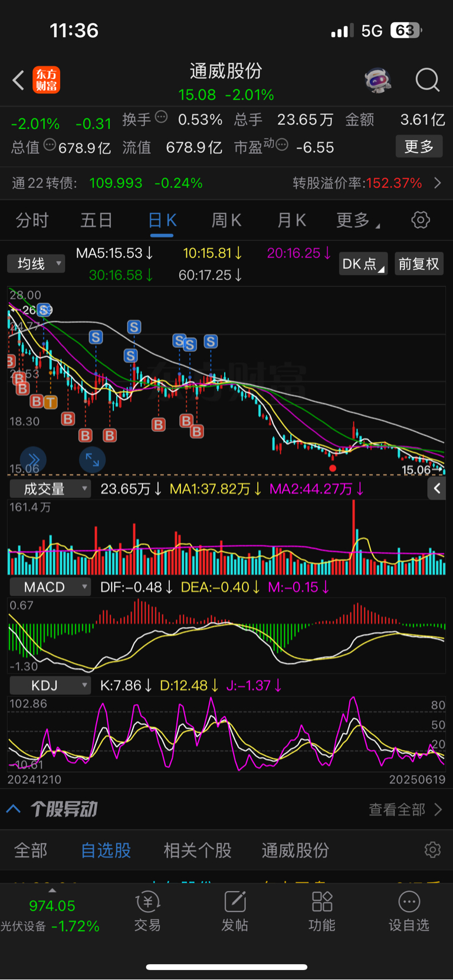Screen dimensions: 453x980
Task: Switch to 五日 tab
Action: (96, 220)
